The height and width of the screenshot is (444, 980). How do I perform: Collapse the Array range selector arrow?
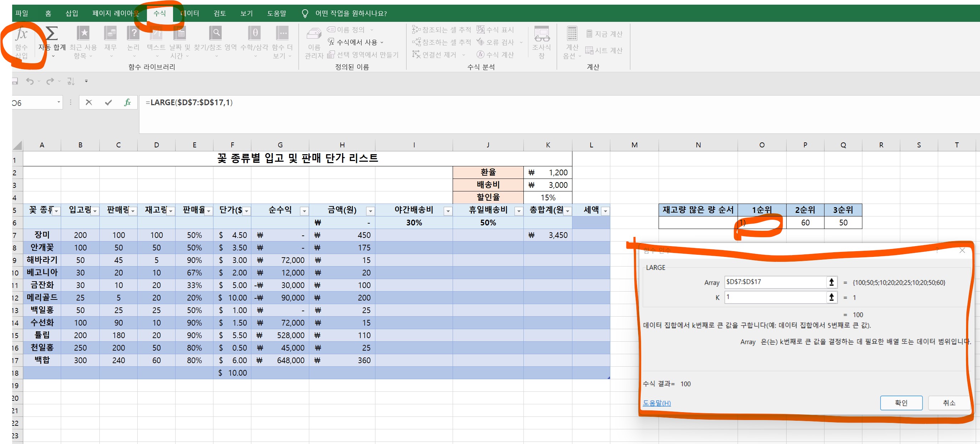(x=831, y=282)
